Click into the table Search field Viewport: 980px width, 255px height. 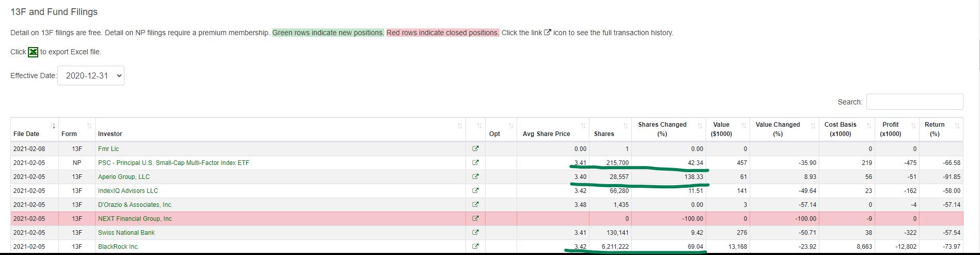pyautogui.click(x=914, y=102)
